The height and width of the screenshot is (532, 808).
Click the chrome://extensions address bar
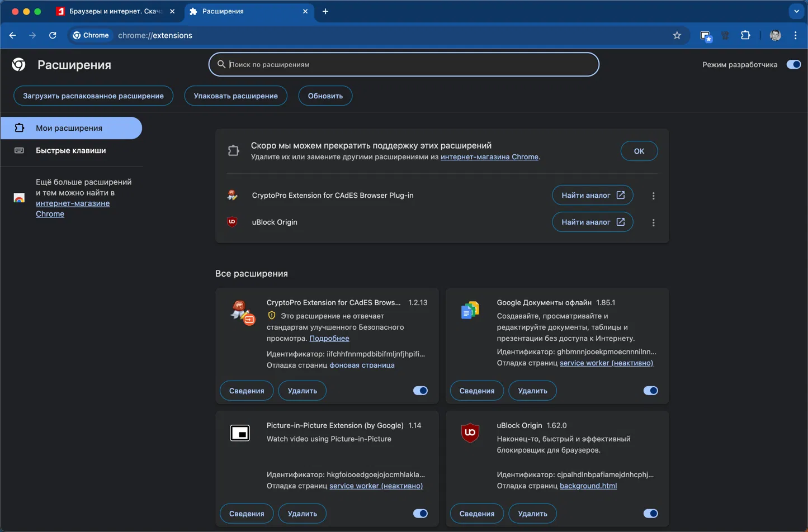coord(378,35)
